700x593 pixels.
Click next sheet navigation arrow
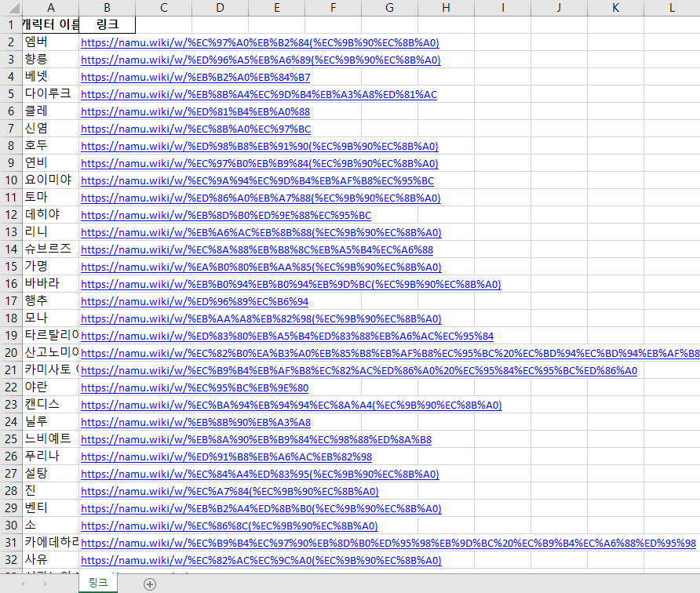[x=45, y=584]
